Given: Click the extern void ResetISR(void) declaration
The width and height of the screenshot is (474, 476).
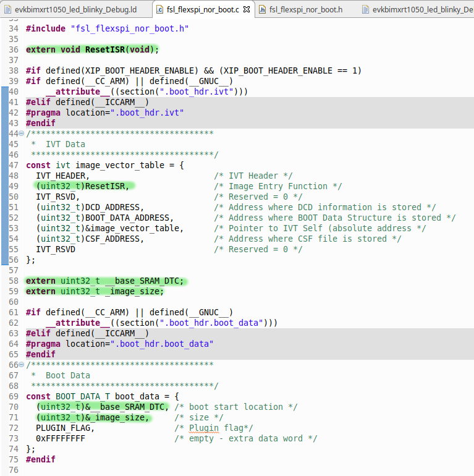Looking at the screenshot, I should point(92,49).
